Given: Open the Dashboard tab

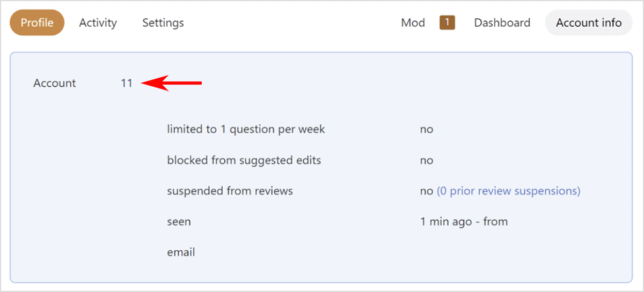Looking at the screenshot, I should pyautogui.click(x=502, y=23).
